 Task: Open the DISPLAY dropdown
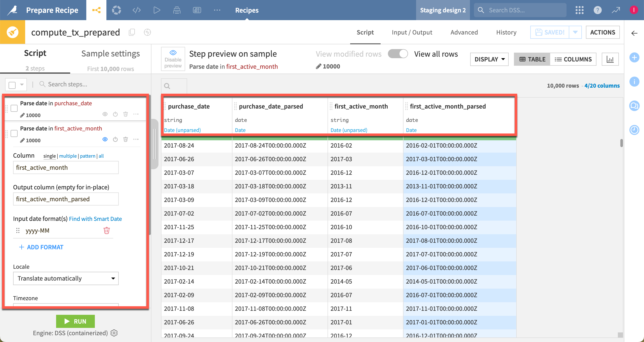coord(489,59)
